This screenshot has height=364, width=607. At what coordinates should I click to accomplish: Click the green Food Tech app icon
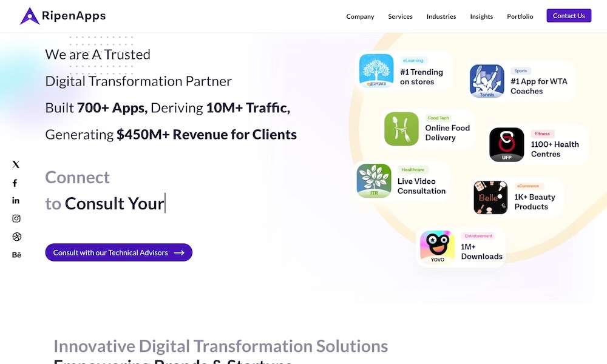[x=401, y=129]
